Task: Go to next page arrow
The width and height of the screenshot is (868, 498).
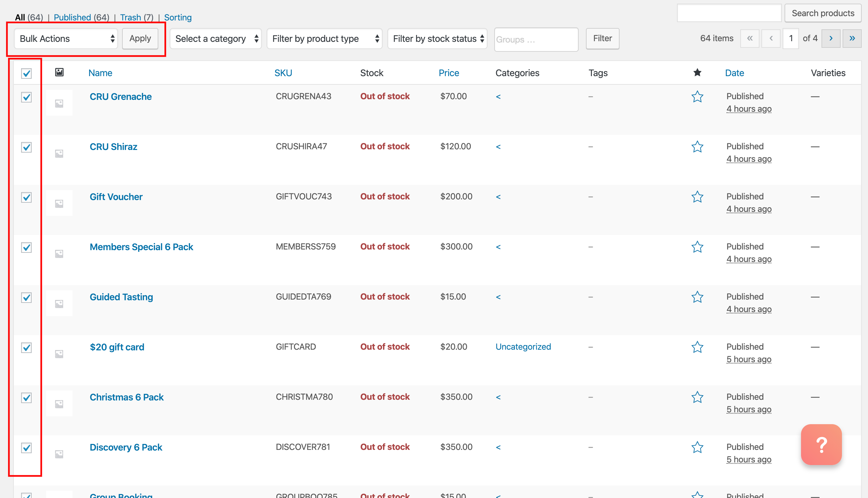Action: click(x=831, y=38)
